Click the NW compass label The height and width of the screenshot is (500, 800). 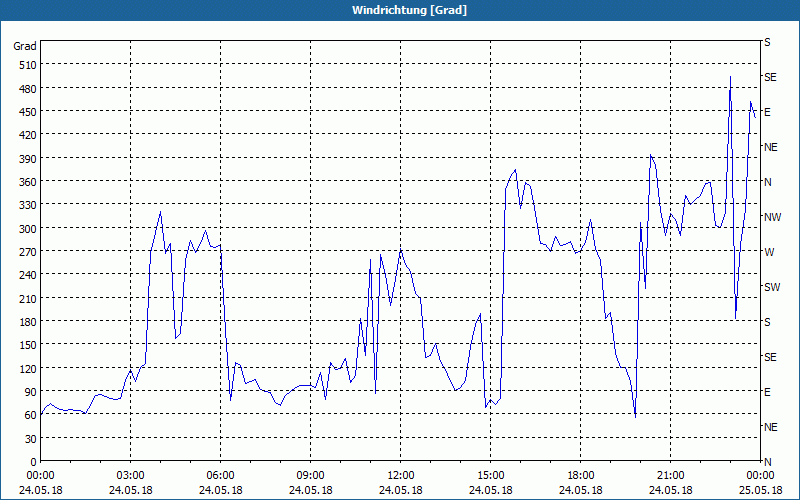click(x=772, y=217)
